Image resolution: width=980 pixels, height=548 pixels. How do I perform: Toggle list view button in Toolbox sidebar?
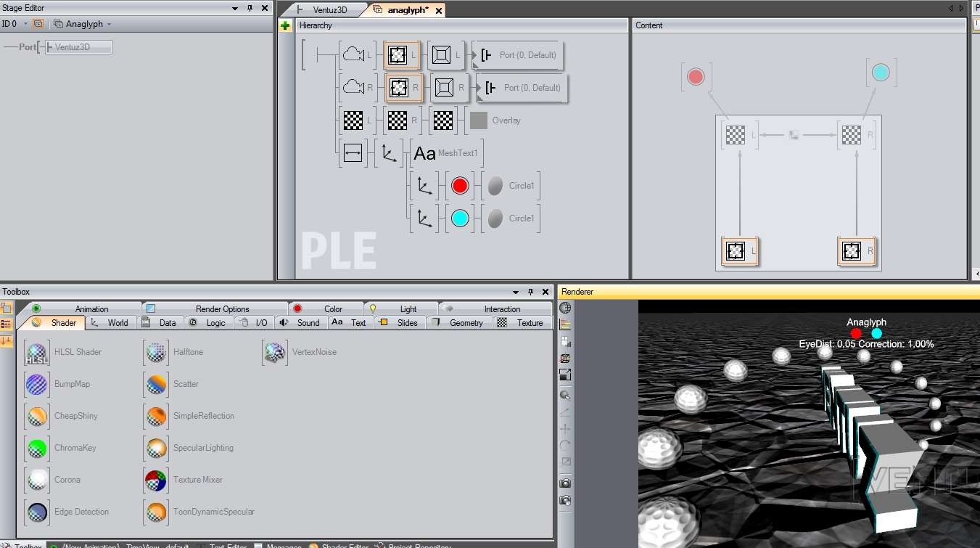tap(7, 324)
